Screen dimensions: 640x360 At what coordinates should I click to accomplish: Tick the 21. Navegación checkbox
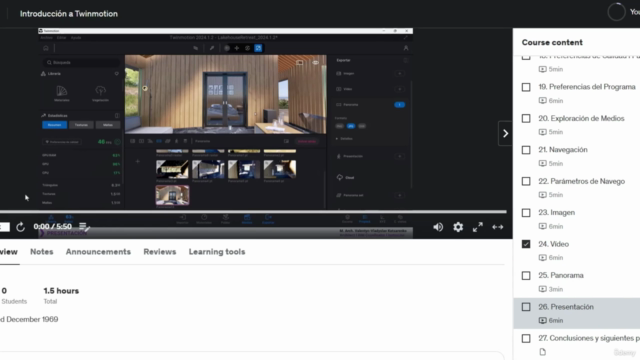(x=526, y=150)
